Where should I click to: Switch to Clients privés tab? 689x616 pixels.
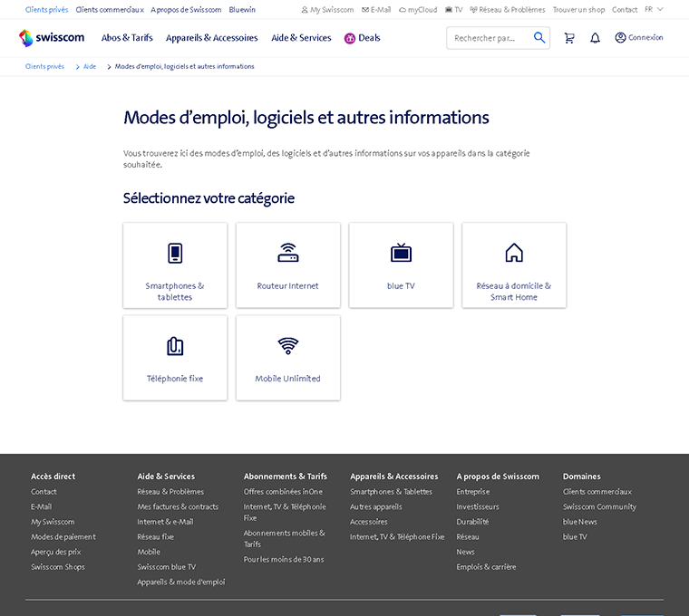[46, 10]
